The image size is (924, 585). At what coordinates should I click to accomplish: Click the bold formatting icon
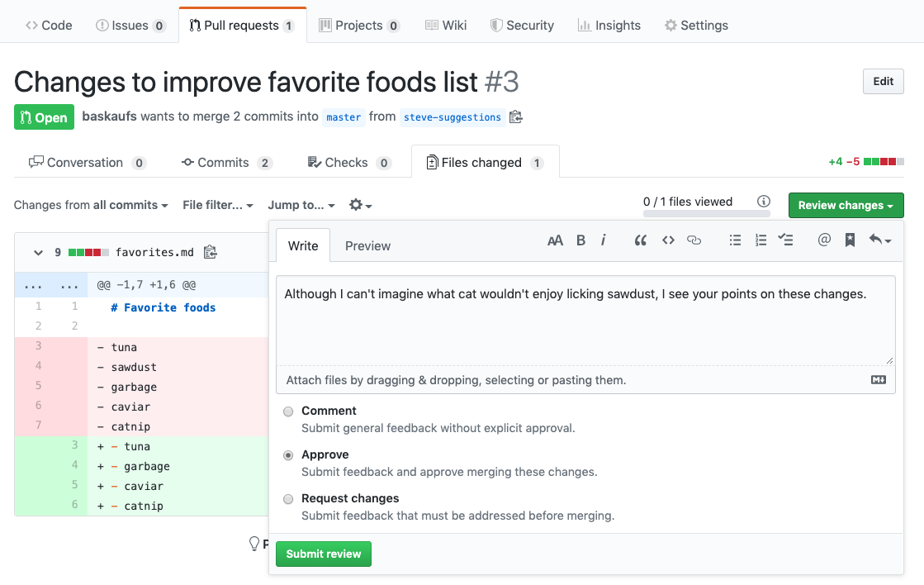(x=580, y=240)
